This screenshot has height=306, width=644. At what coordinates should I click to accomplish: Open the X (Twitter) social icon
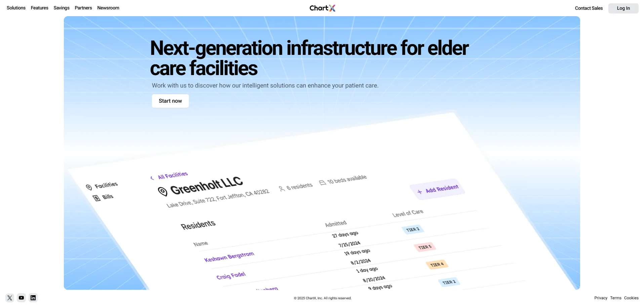tap(10, 298)
